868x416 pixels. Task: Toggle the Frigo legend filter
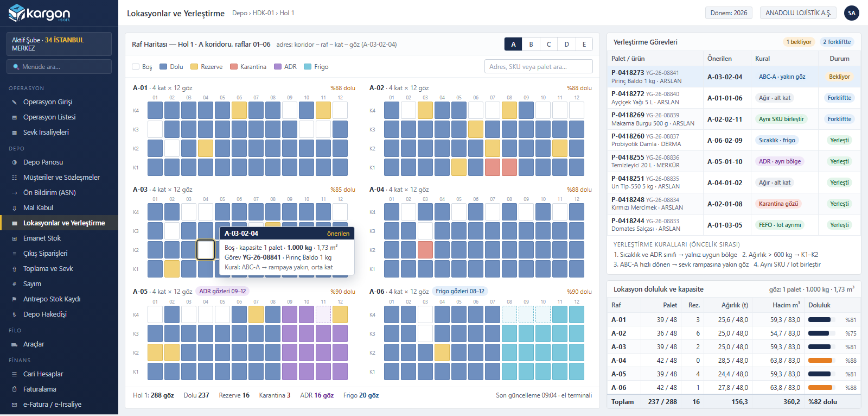click(316, 67)
